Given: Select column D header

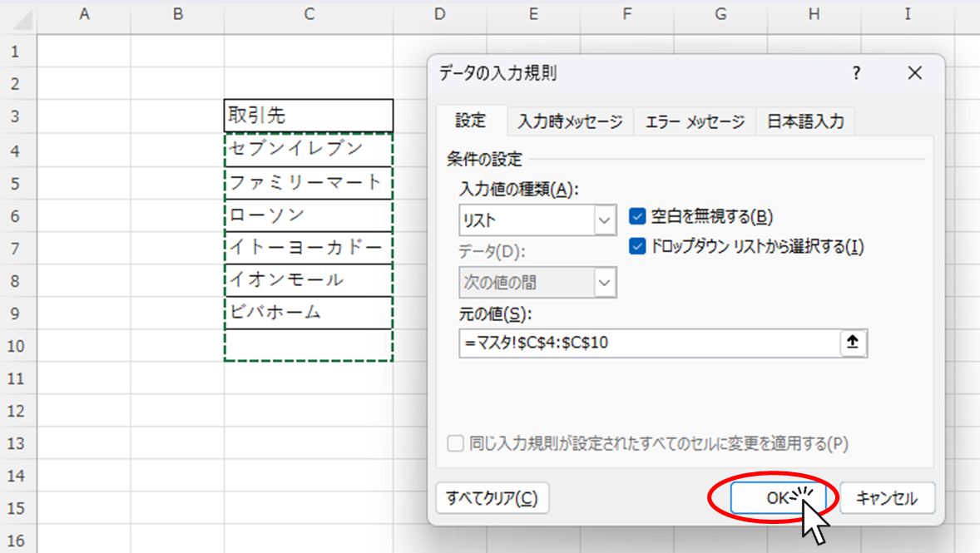Looking at the screenshot, I should (440, 15).
